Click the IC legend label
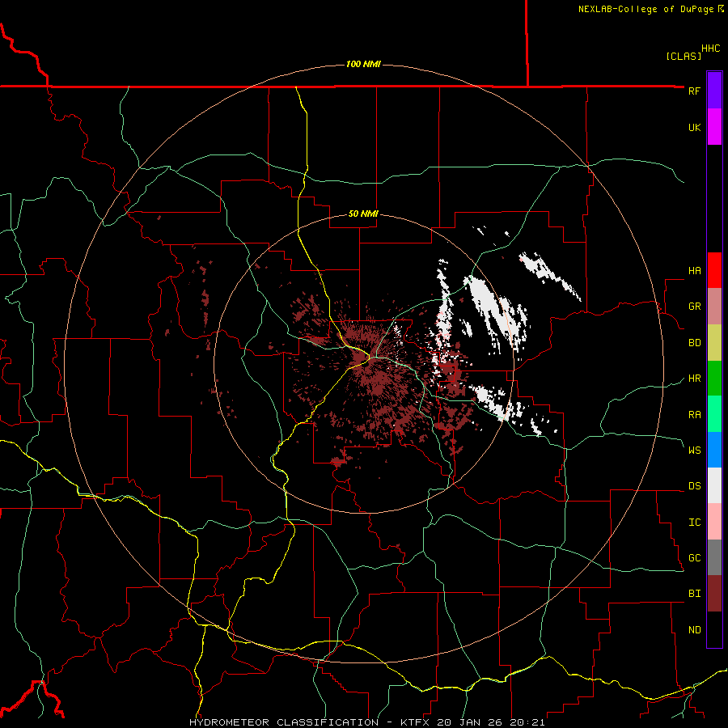728x728 pixels. pyautogui.click(x=694, y=522)
